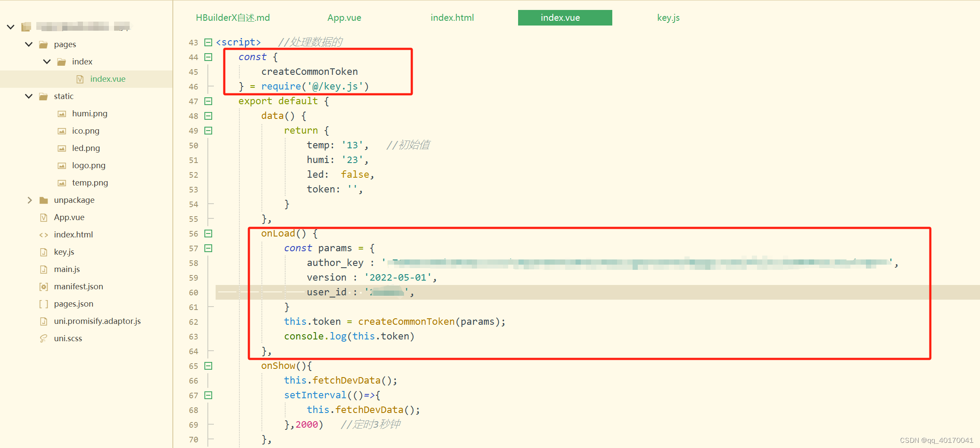Open pages.json in project tree
The height and width of the screenshot is (448, 980).
click(73, 304)
